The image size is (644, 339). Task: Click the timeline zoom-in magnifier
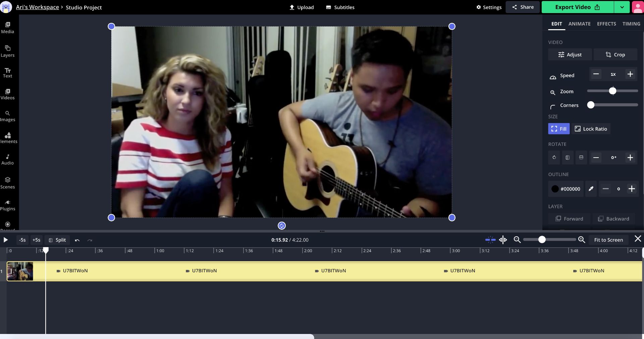pos(582,240)
